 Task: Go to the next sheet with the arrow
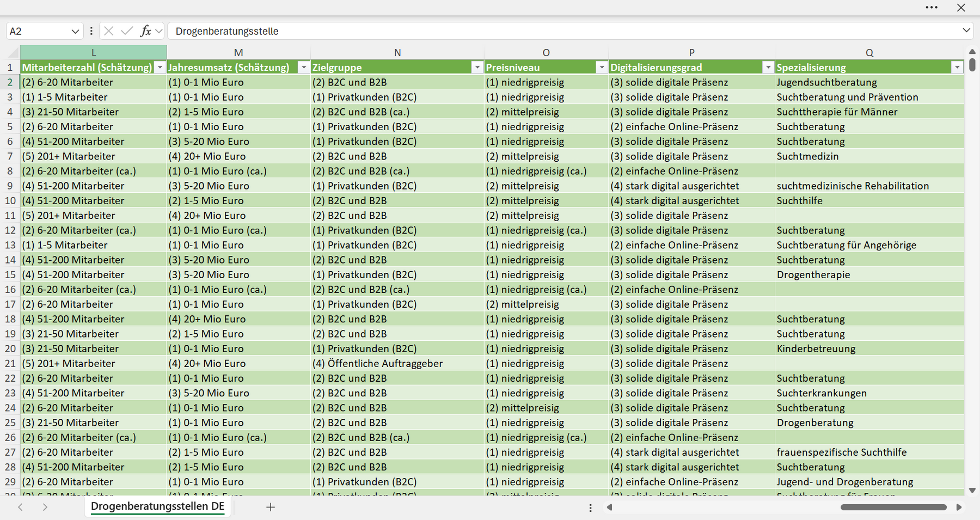pyautogui.click(x=45, y=507)
